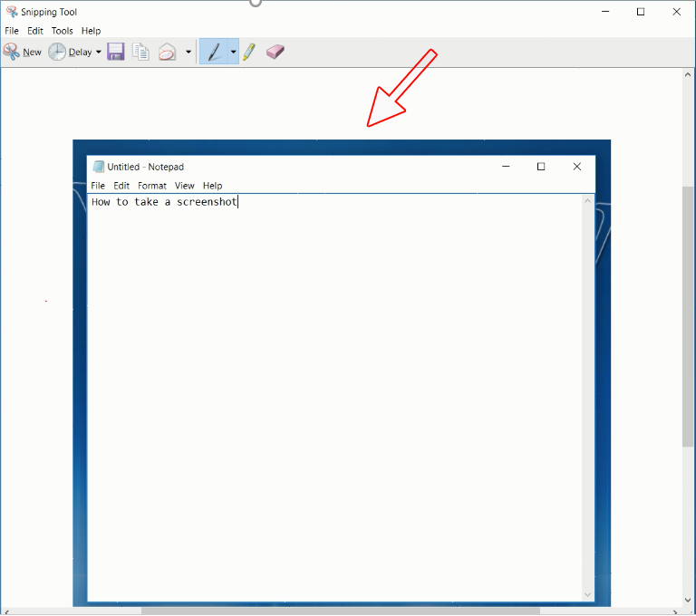The width and height of the screenshot is (696, 616).
Task: Open the Tools menu
Action: 62,31
